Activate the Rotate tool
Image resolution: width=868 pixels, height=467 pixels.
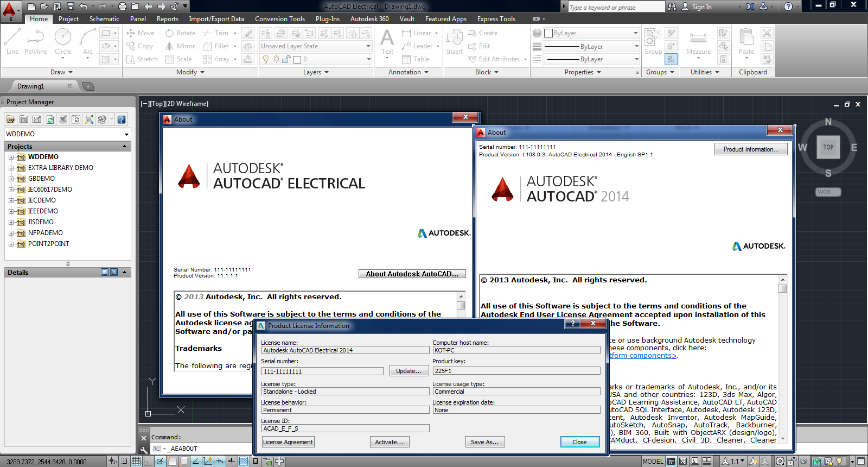(x=181, y=33)
